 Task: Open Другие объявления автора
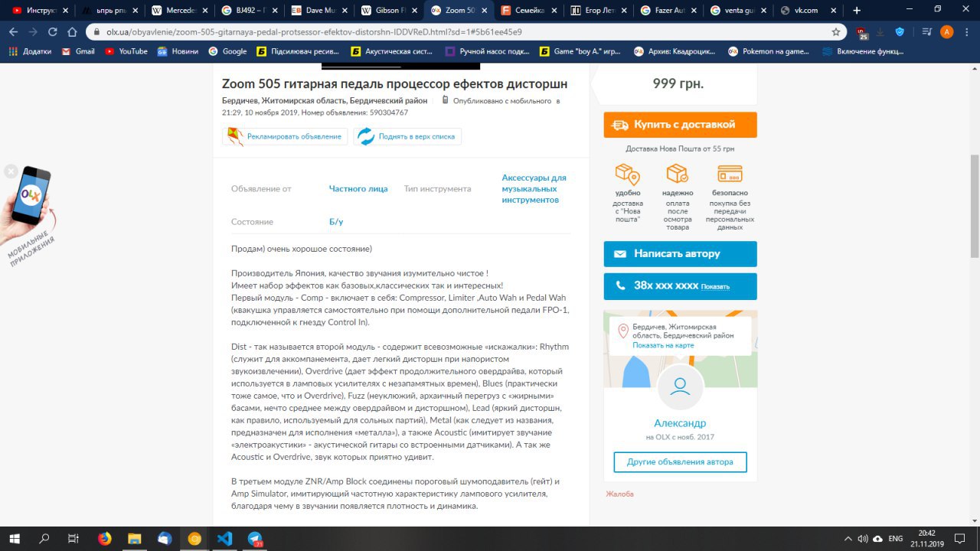[x=680, y=462]
